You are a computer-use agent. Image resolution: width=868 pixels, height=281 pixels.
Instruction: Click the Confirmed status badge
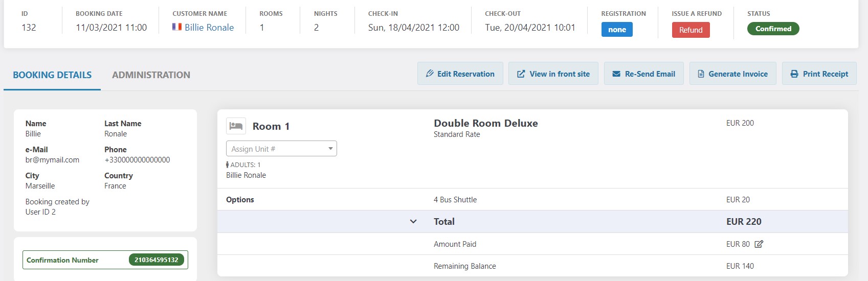(x=773, y=29)
